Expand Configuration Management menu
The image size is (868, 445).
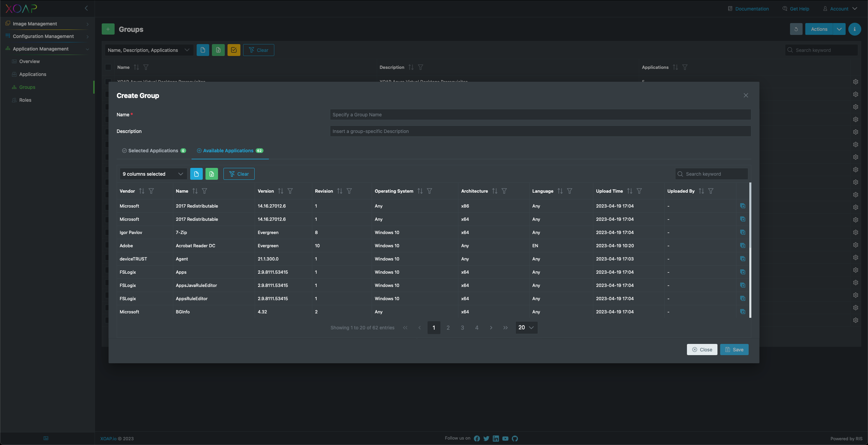(x=47, y=36)
